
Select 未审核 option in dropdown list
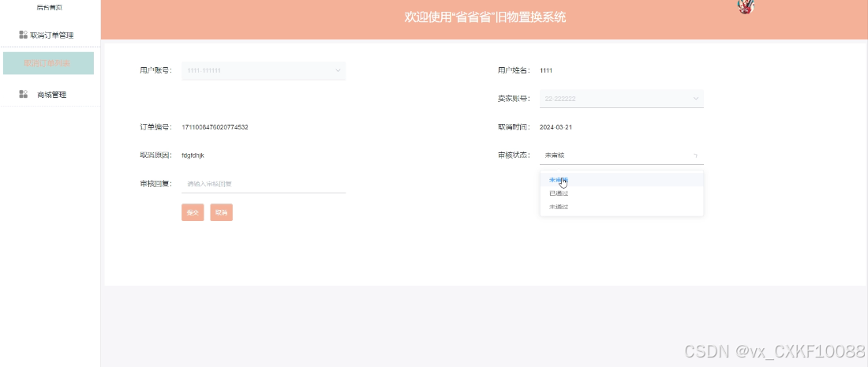pyautogui.click(x=622, y=180)
